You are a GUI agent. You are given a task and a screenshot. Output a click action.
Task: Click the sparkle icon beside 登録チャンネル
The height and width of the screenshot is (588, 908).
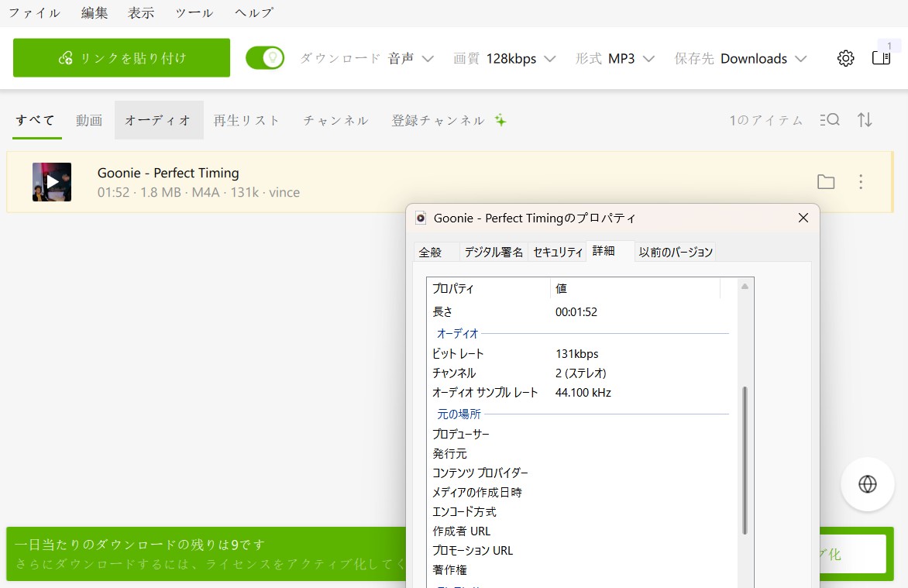pos(500,121)
